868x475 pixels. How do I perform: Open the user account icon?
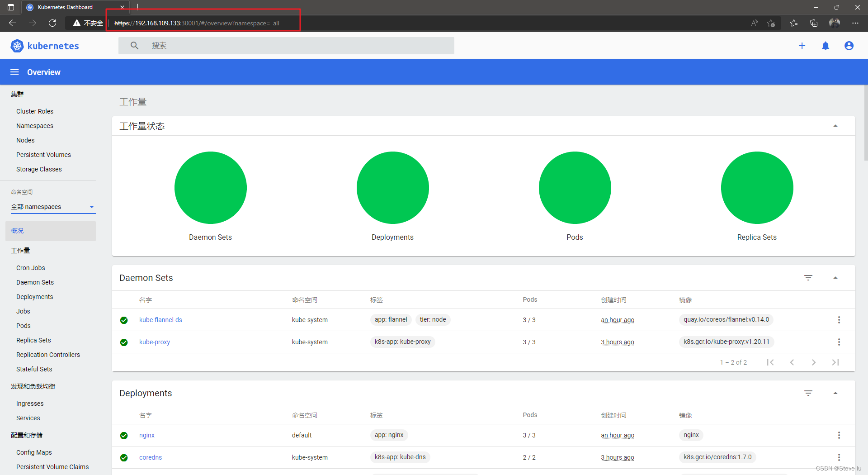point(849,46)
